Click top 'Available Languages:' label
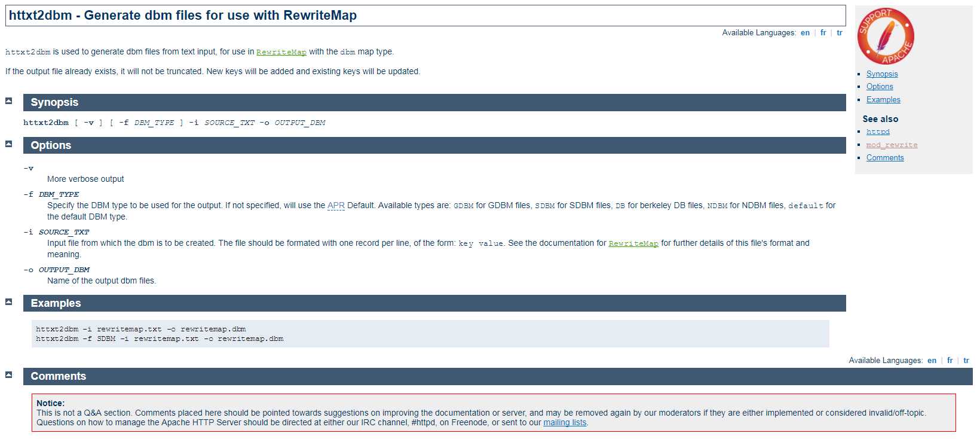Viewport: 980px width, 439px height. [x=759, y=33]
